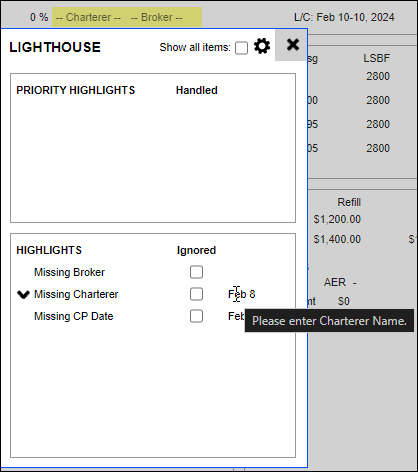Tick Ignored box for Missing Charterer

click(x=196, y=294)
